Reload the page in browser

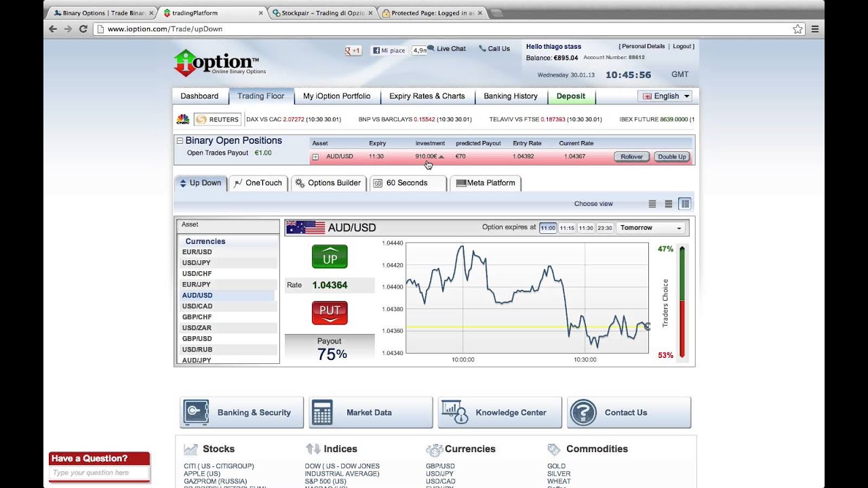pyautogui.click(x=83, y=29)
